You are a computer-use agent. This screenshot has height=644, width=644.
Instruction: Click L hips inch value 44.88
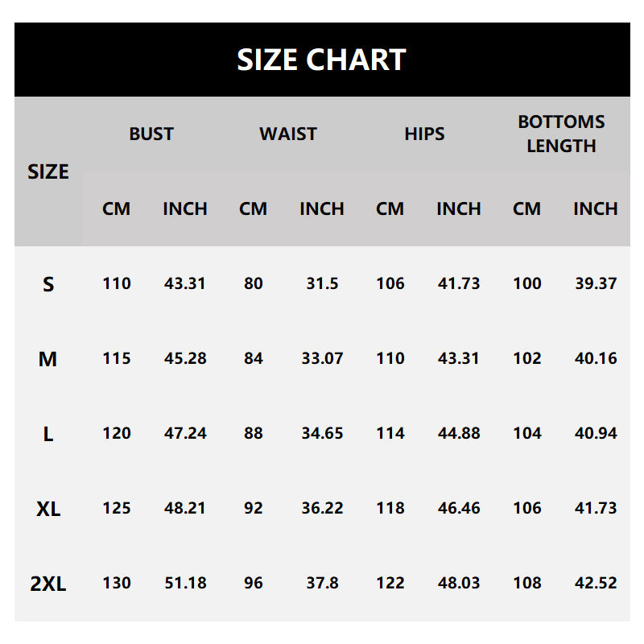pos(459,433)
